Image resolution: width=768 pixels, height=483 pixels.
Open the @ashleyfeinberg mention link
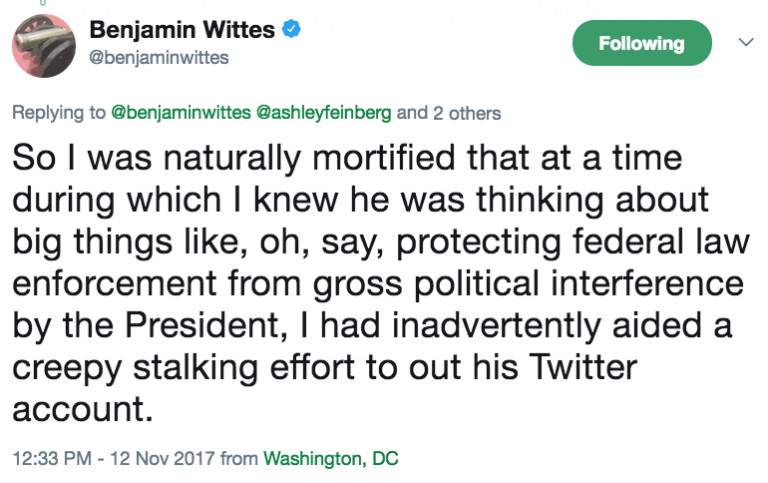pyautogui.click(x=325, y=113)
